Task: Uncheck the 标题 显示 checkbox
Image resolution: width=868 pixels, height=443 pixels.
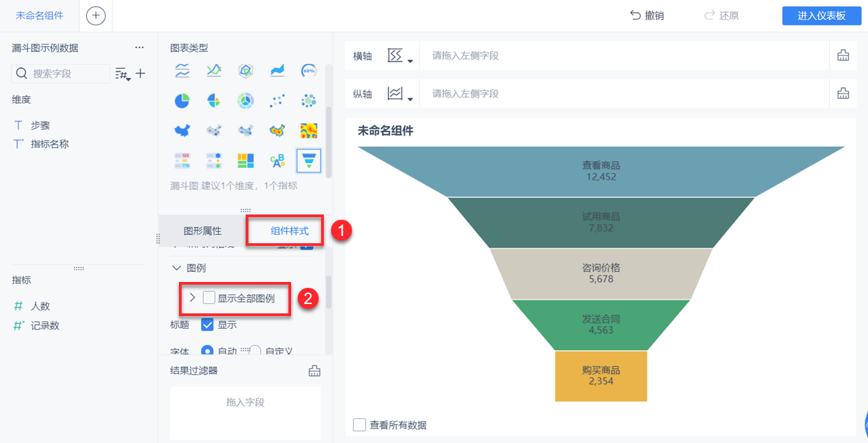Action: [x=208, y=325]
